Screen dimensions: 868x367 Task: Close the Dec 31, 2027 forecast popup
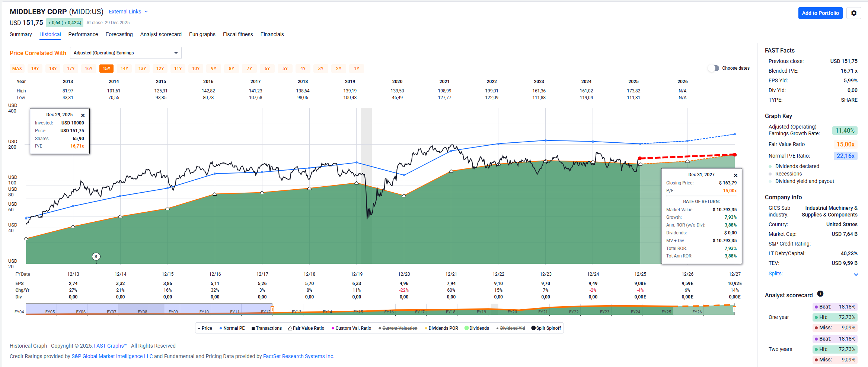(735, 175)
